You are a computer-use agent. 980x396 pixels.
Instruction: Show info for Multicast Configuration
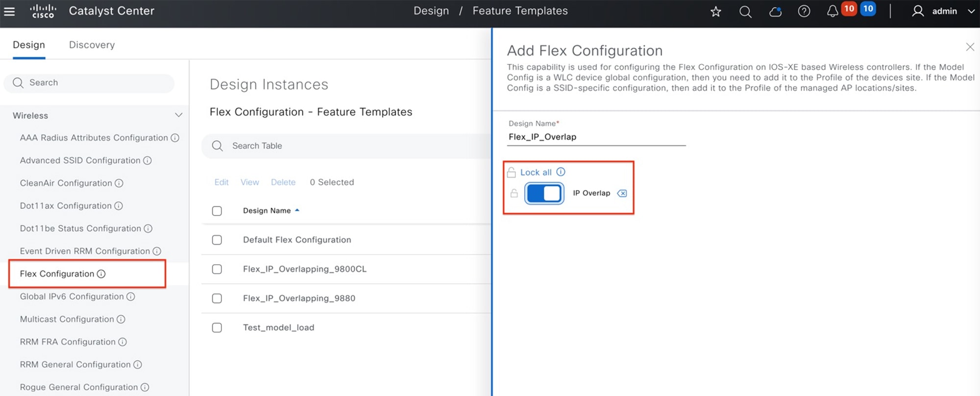pyautogui.click(x=121, y=319)
